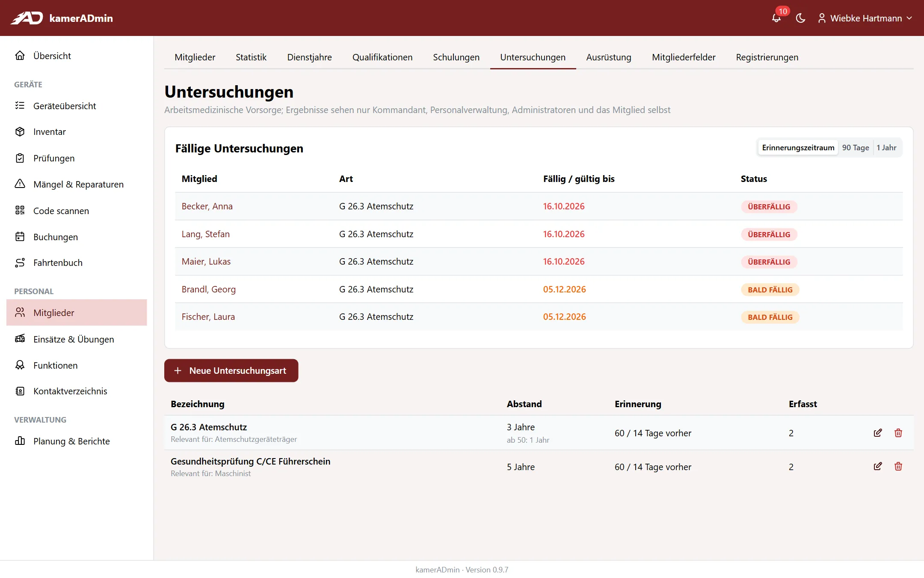Click BALD FÄLLIG badge for Brandl, Georg
The height and width of the screenshot is (578, 924).
pyautogui.click(x=770, y=290)
